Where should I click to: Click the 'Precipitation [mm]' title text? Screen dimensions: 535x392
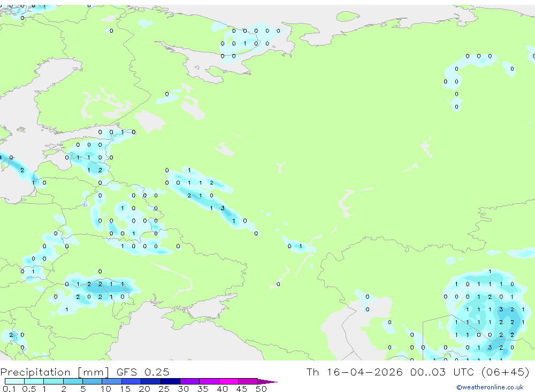pos(55,372)
